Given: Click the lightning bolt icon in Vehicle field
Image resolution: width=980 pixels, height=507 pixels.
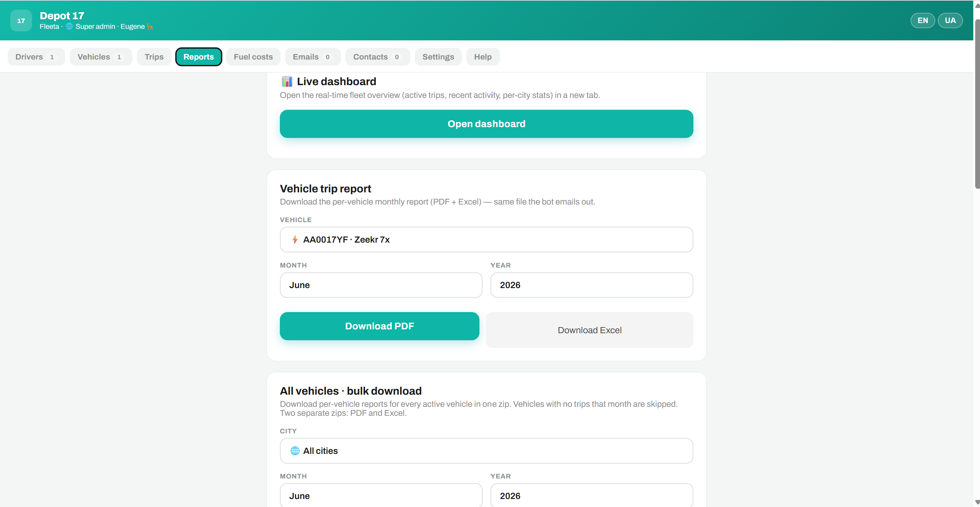Looking at the screenshot, I should (x=295, y=239).
